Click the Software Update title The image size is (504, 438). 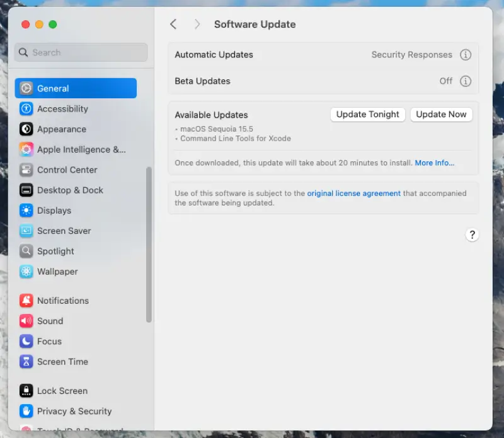click(255, 24)
